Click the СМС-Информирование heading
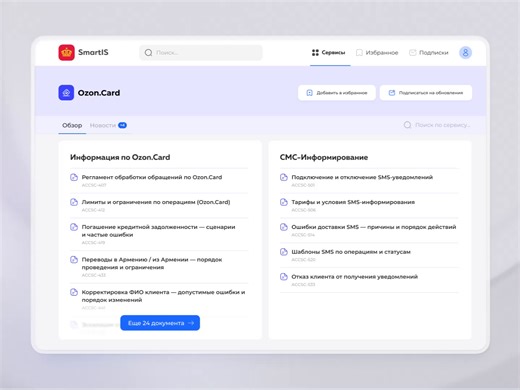Screen dimensions: 520x390 pos(324,157)
